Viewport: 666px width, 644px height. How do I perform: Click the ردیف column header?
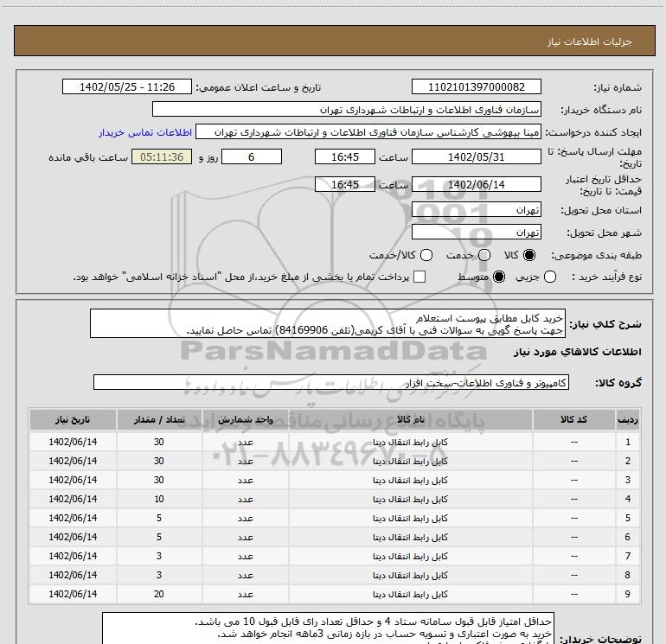[x=628, y=420]
